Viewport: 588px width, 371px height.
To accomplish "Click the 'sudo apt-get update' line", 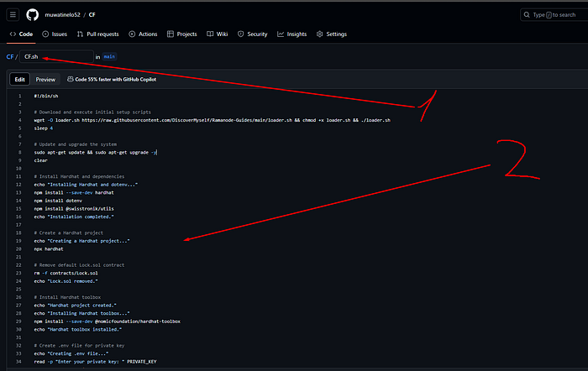I will coord(95,153).
